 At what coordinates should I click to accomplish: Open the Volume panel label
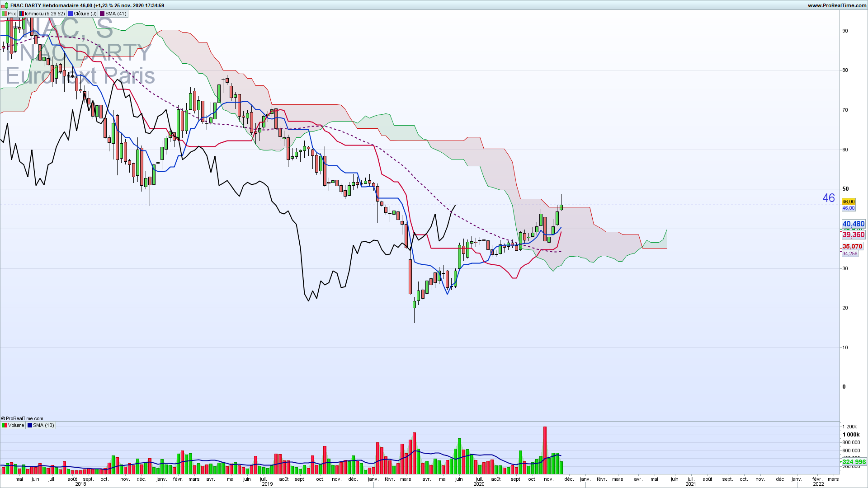pyautogui.click(x=16, y=426)
